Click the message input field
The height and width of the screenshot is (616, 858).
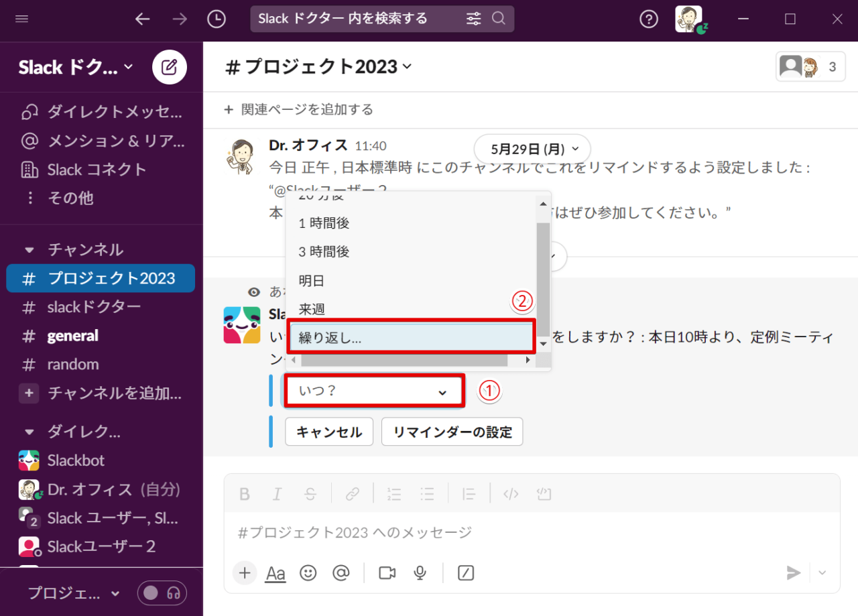(532, 533)
